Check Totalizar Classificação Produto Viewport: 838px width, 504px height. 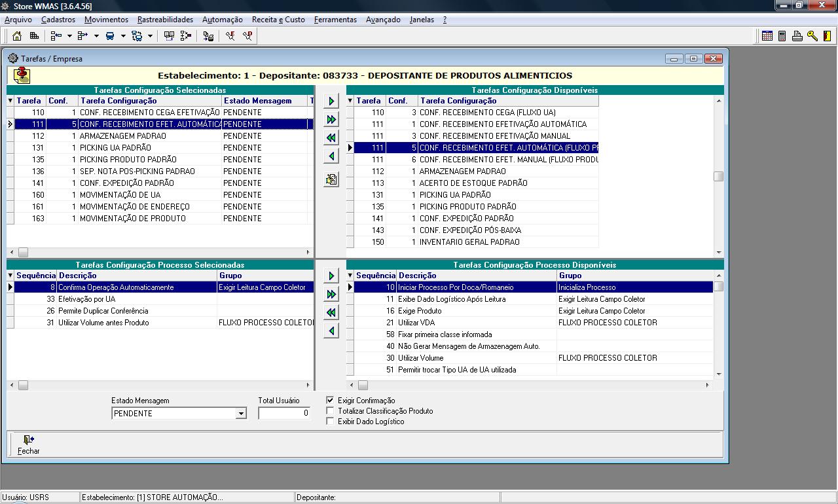[330, 411]
